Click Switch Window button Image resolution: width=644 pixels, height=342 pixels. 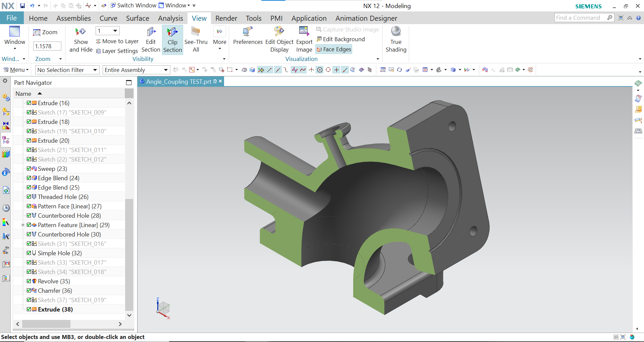[133, 5]
